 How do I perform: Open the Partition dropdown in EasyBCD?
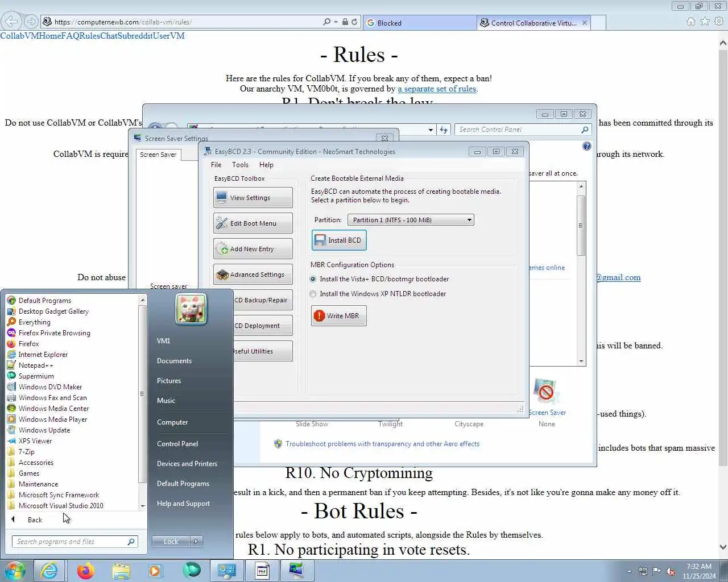pos(411,220)
